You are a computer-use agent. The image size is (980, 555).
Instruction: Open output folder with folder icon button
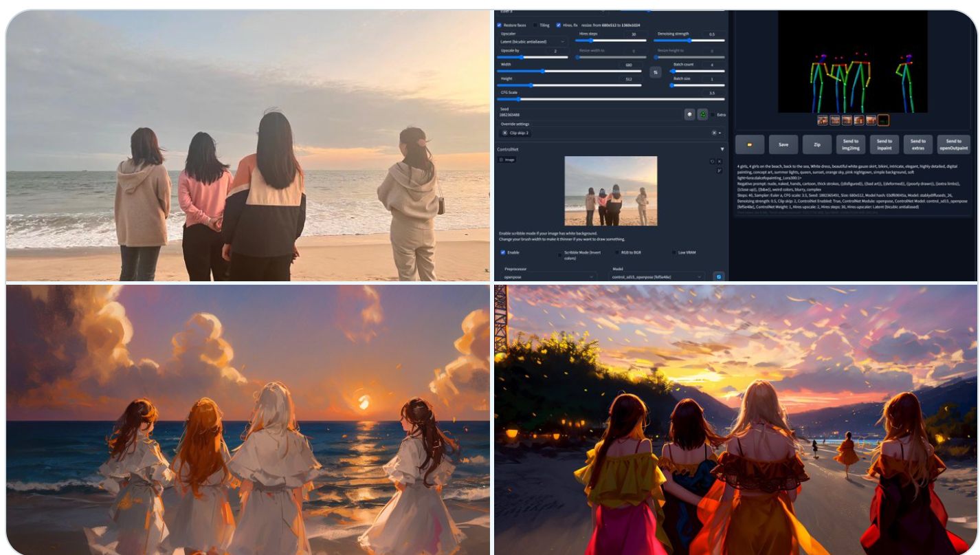(750, 144)
